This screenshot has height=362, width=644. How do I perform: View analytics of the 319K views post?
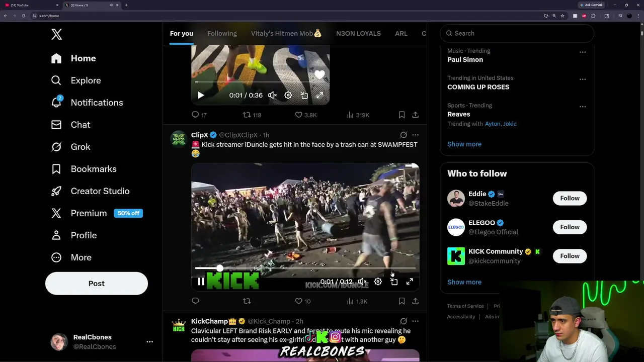(358, 115)
